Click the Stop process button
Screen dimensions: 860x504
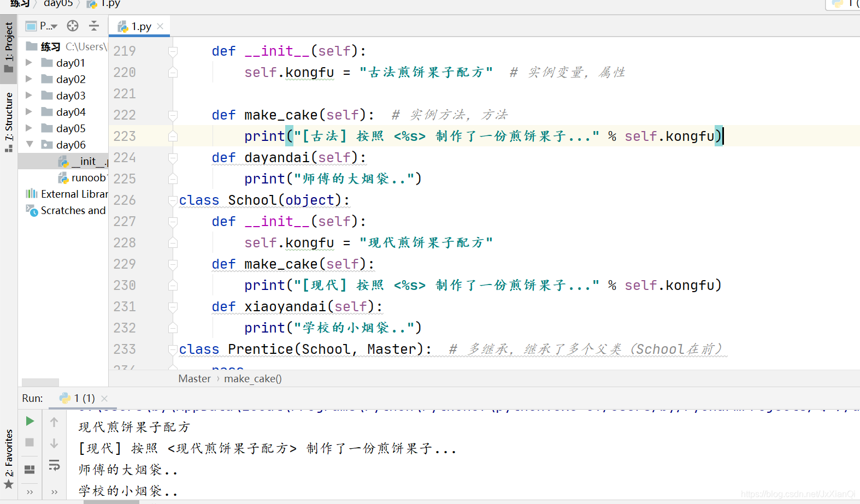point(30,442)
